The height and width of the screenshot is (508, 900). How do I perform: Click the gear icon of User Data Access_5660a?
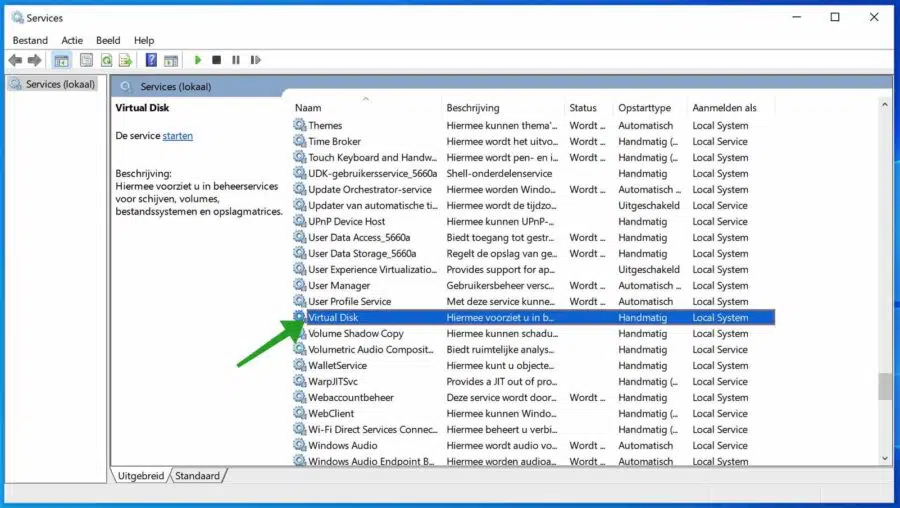[x=300, y=237]
